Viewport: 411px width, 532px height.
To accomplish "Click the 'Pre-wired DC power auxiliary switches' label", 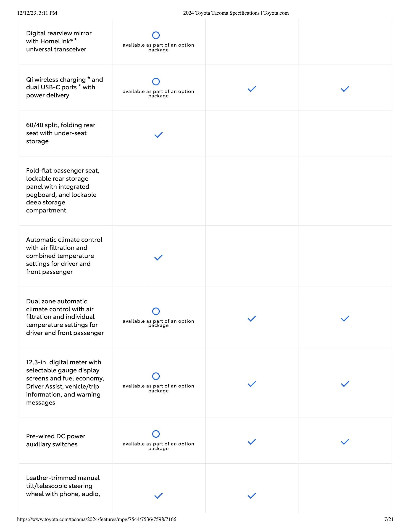I will click(56, 440).
